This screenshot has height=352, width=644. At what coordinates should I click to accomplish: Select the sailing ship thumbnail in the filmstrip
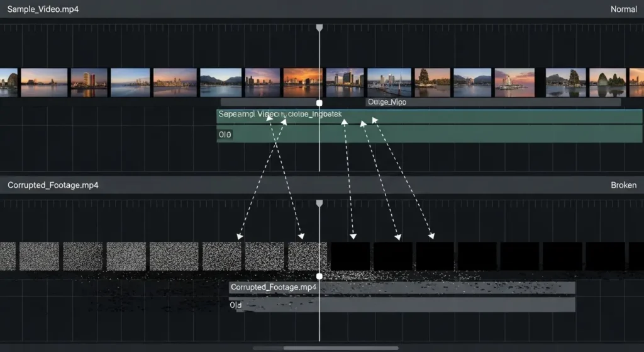tap(432, 82)
